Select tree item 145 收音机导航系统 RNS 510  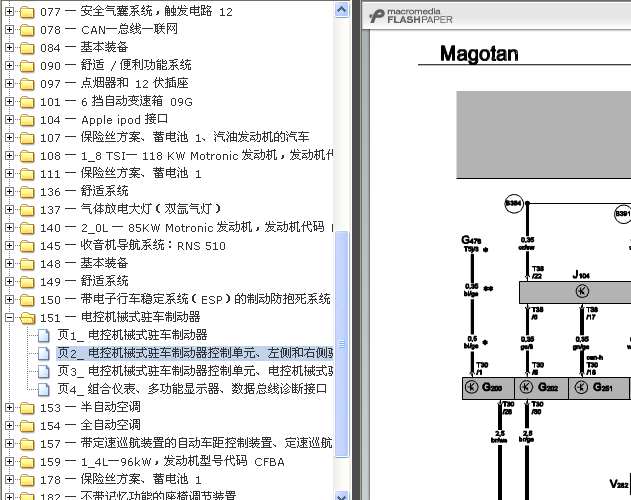pos(133,245)
